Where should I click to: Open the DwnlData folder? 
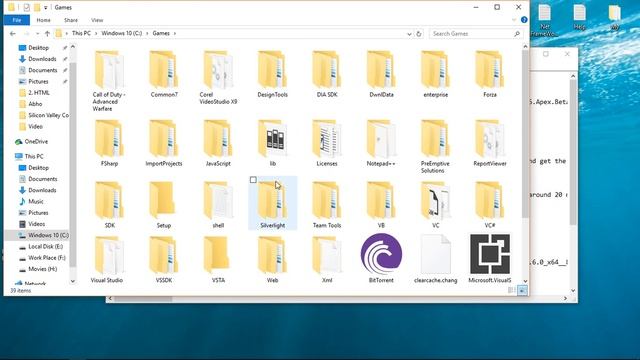(381, 73)
